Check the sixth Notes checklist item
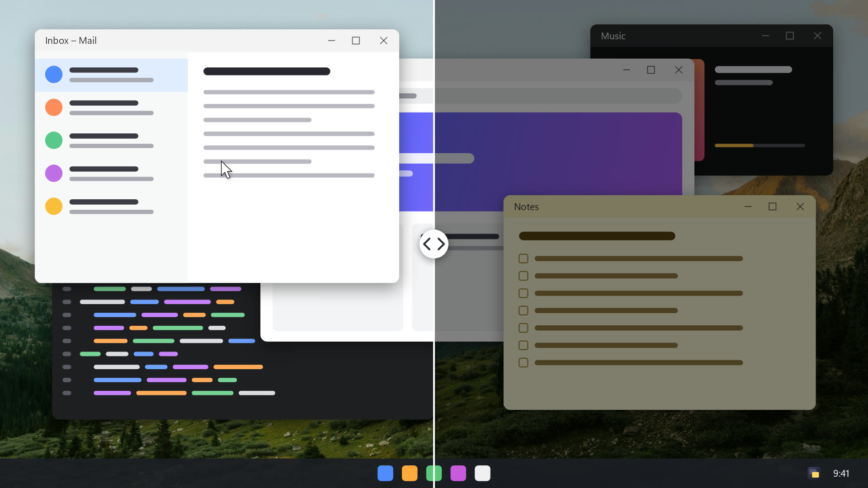The image size is (868, 488). click(x=523, y=345)
